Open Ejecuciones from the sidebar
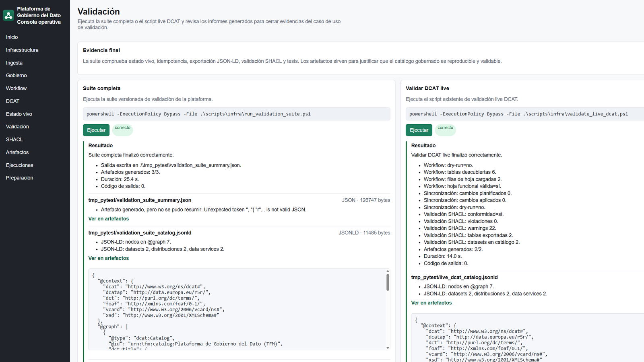 19,165
